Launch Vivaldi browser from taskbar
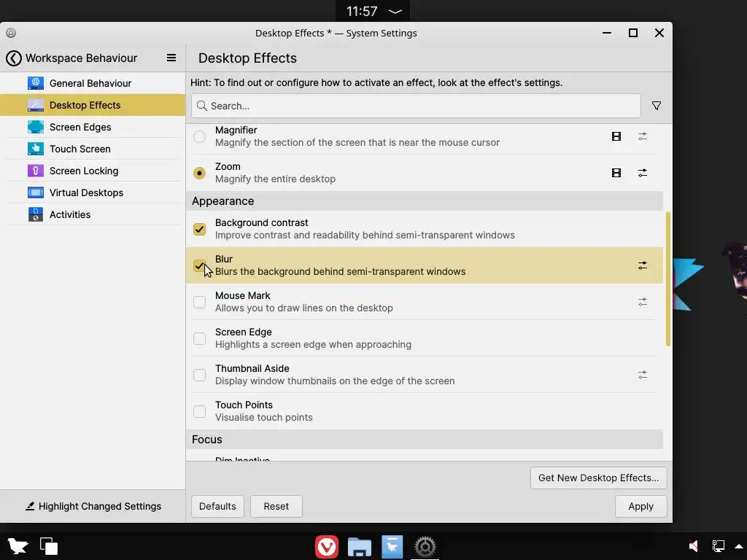The image size is (747, 560). [x=326, y=547]
